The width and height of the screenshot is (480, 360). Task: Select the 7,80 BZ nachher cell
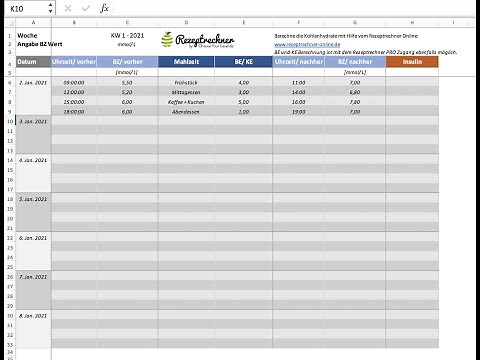tap(355, 102)
